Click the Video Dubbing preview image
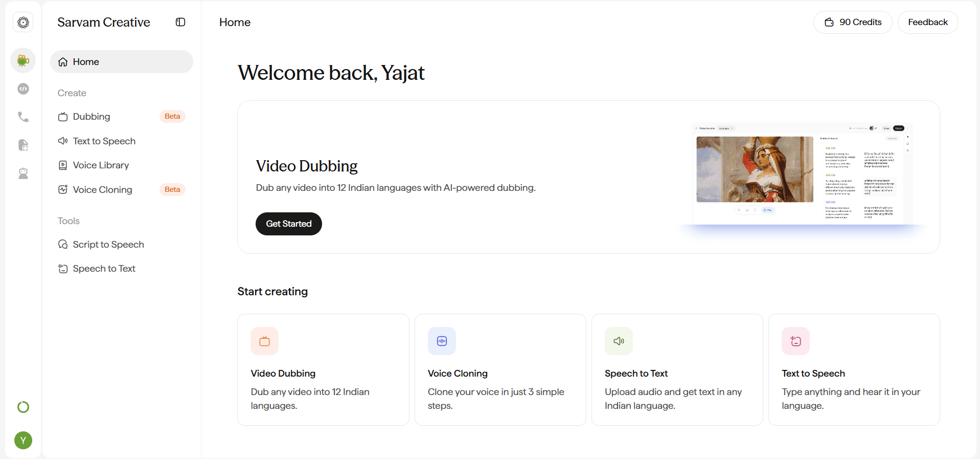Screen dimensions: 980x459 tap(803, 174)
